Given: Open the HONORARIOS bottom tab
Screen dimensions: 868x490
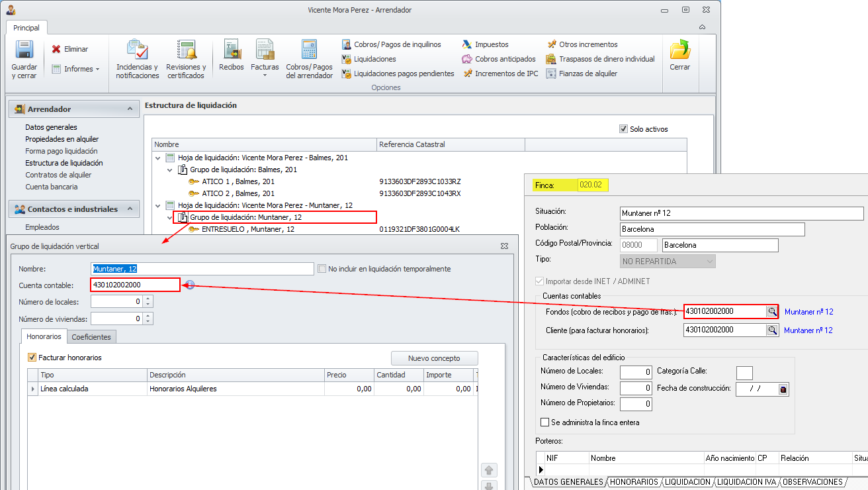Looking at the screenshot, I should coord(634,482).
